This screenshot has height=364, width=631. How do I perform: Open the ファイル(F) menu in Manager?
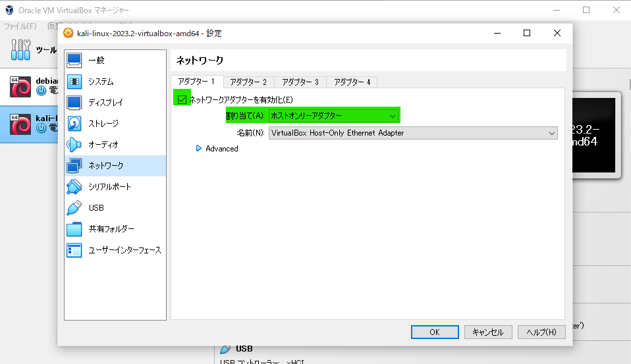pos(20,26)
